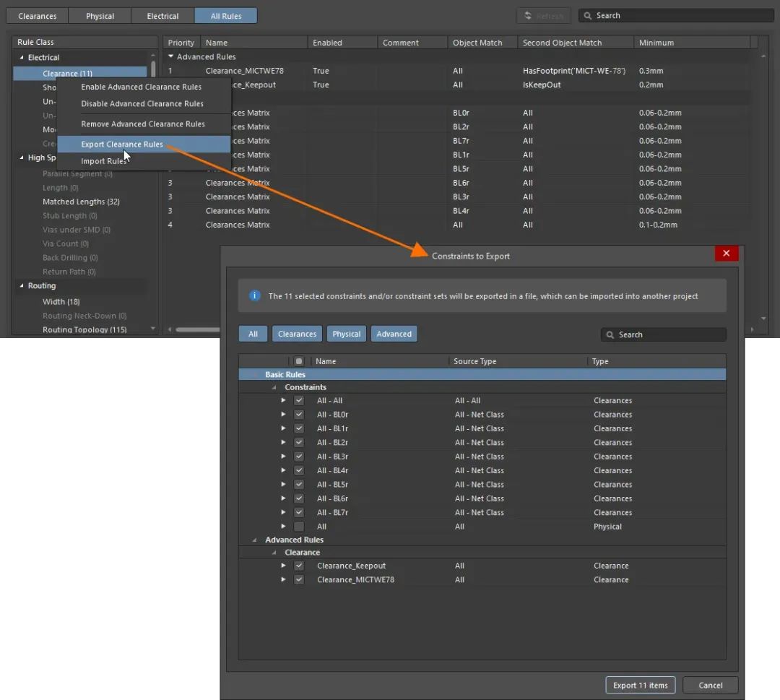Screen dimensions: 780x700
Task: Collapse the Advanced Rules group in the rules table
Action: pyautogui.click(x=171, y=57)
